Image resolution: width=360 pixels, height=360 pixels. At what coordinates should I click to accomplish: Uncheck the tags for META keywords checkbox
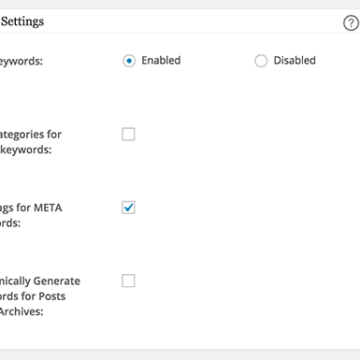pos(128,208)
